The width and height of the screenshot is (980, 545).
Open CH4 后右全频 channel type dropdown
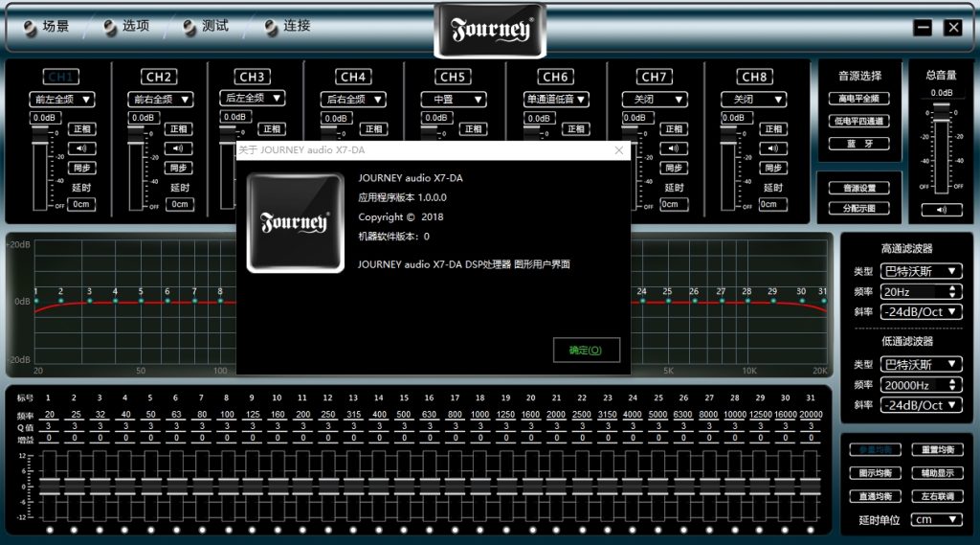[353, 100]
